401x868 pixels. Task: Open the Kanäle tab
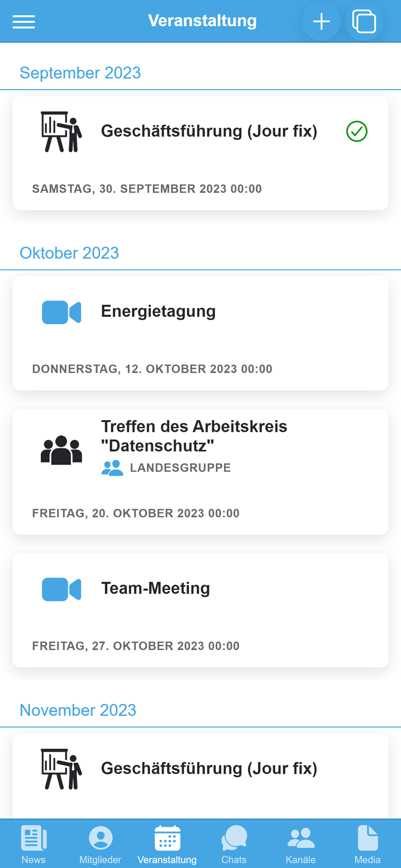point(301,844)
